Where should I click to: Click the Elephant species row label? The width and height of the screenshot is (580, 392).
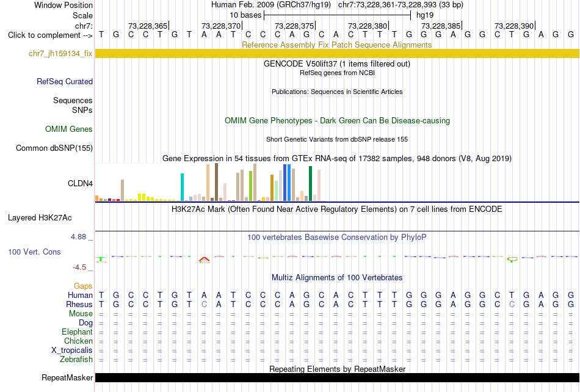[x=77, y=332]
